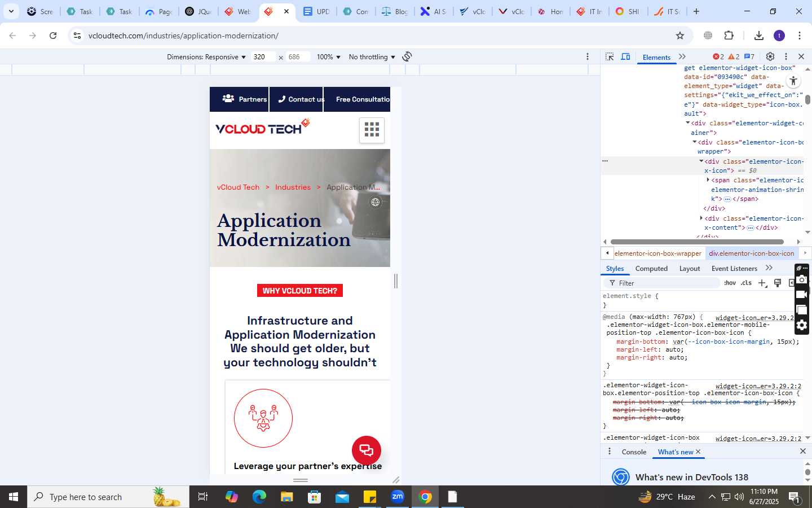Open the No throttling dropdown
The width and height of the screenshot is (812, 508).
tap(372, 57)
